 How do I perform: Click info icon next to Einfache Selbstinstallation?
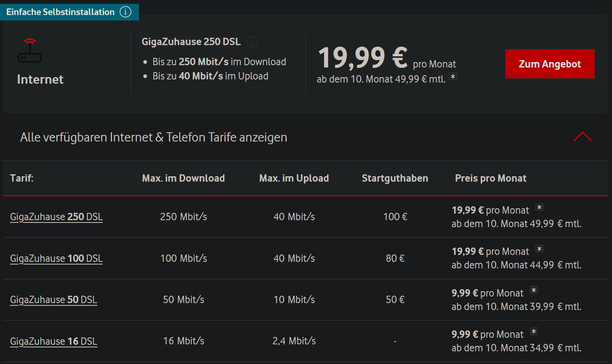[x=125, y=12]
